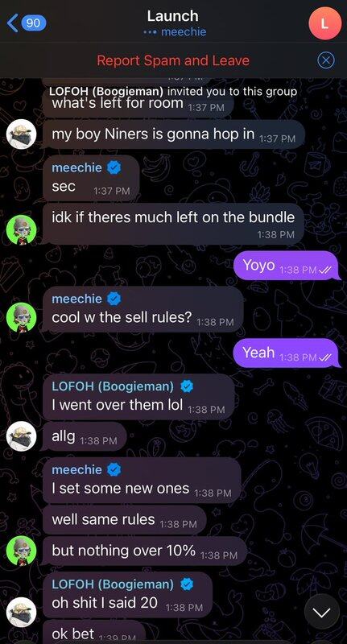This screenshot has width=347, height=644.
Task: Dismiss the Report Spam banner with X
Action: pos(326,61)
